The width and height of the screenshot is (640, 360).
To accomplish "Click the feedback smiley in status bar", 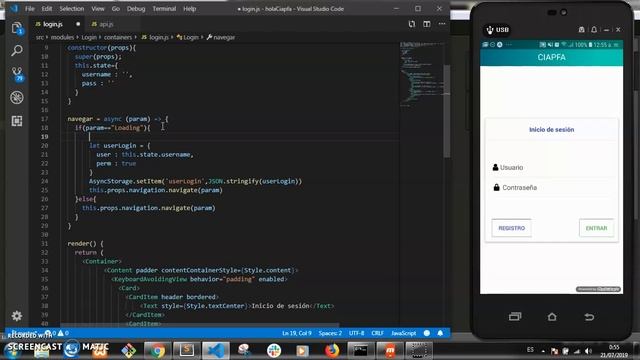I will pyautogui.click(x=427, y=333).
